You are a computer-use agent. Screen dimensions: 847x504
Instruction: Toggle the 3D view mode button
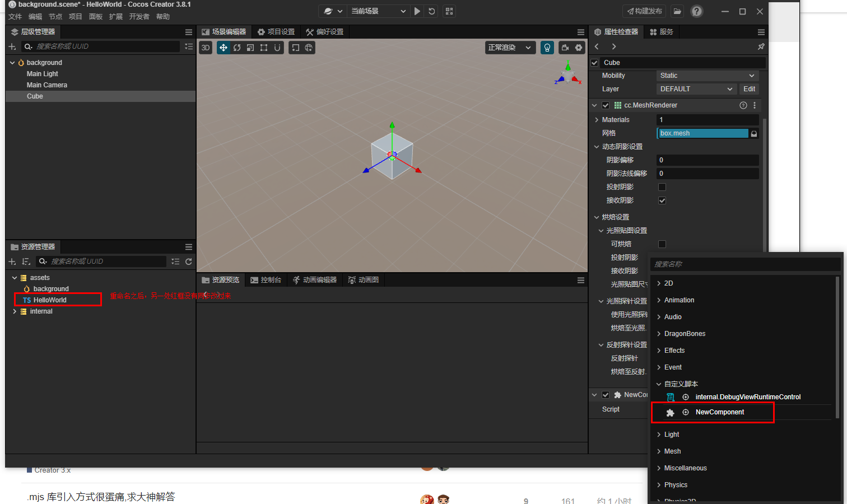[x=206, y=48]
